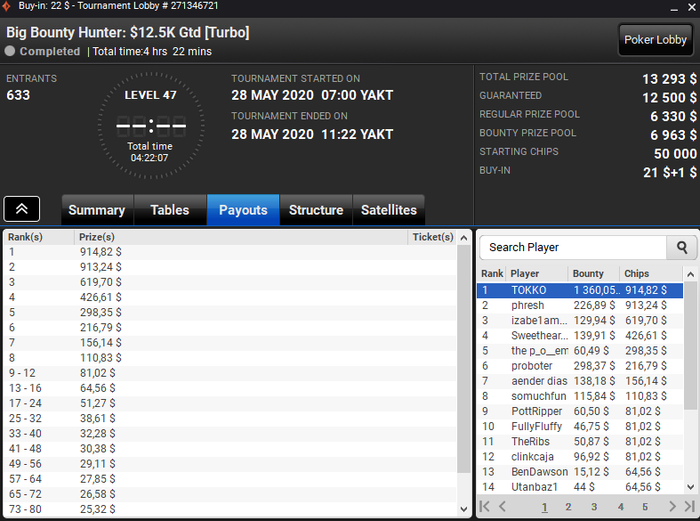Open the Structure tab
This screenshot has height=521, width=700.
(x=316, y=210)
